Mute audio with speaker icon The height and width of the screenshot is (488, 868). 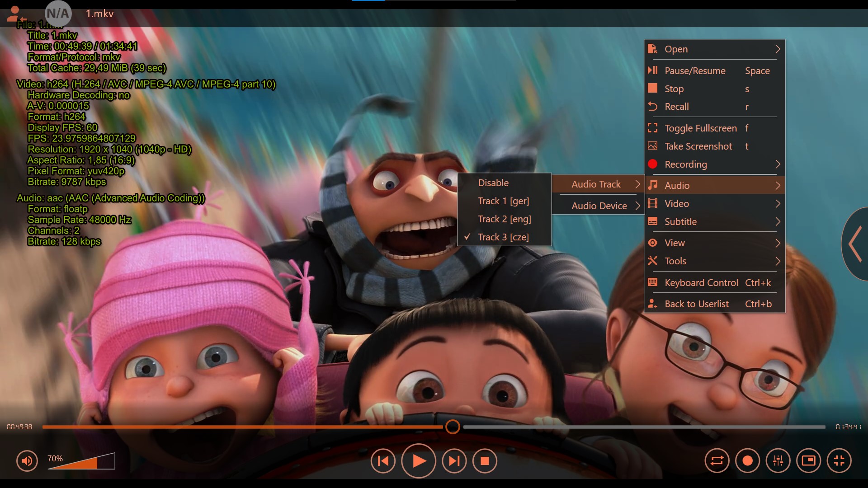point(27,460)
